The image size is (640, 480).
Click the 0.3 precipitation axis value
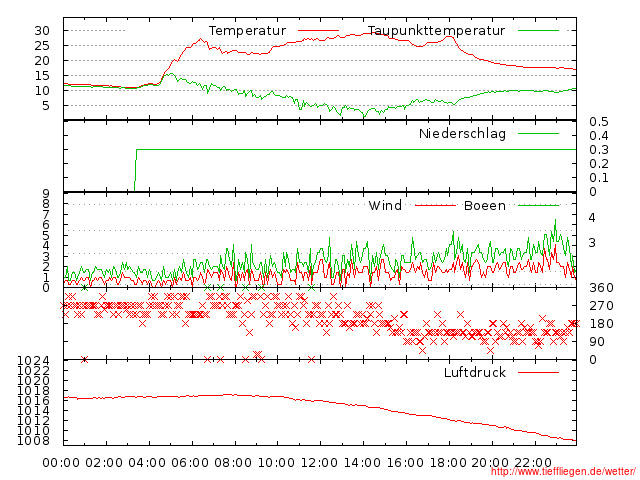[x=599, y=150]
